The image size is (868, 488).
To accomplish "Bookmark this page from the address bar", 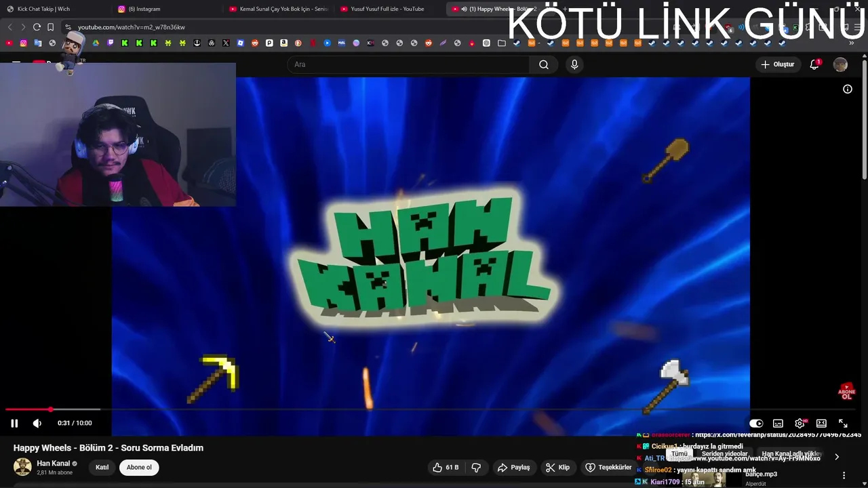I will 50,27.
